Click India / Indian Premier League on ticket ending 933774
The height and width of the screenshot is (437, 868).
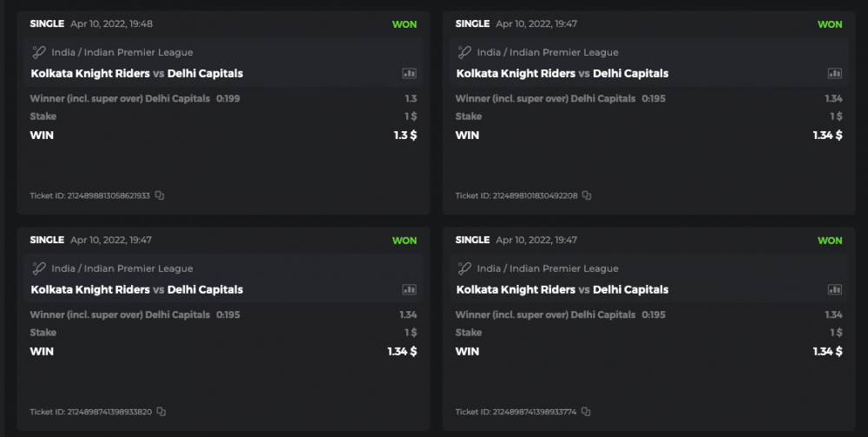(548, 268)
